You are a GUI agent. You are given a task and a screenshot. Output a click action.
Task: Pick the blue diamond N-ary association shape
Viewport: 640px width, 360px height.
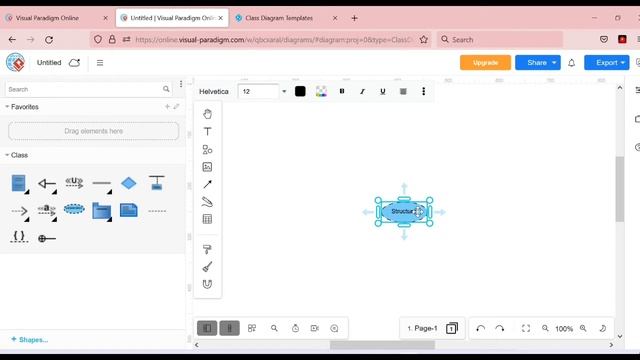pos(129,183)
